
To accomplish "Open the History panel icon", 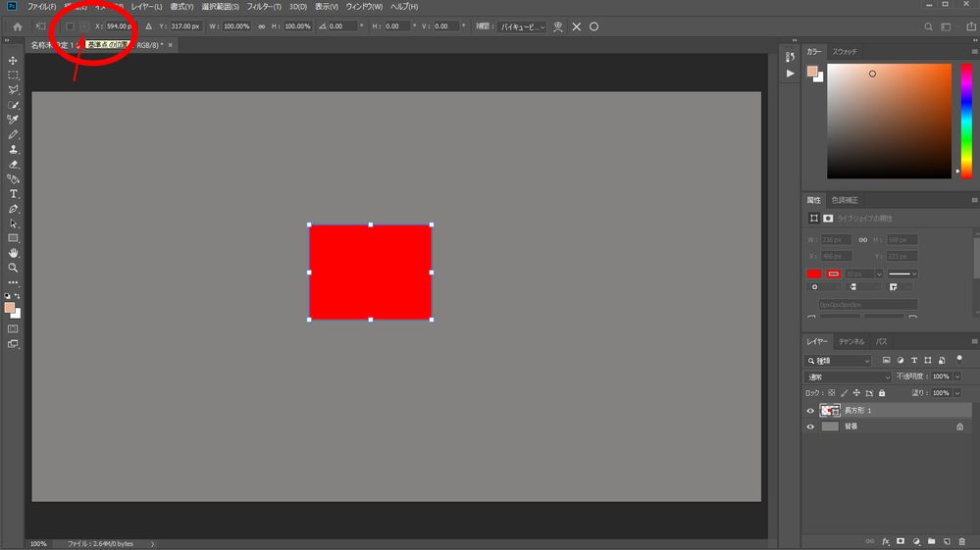I will point(790,57).
